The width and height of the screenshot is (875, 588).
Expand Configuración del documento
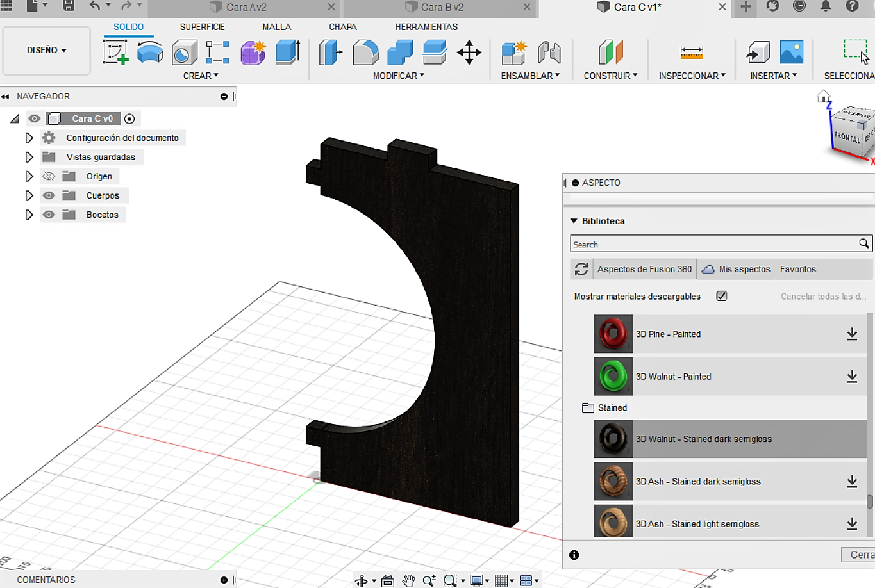(29, 138)
